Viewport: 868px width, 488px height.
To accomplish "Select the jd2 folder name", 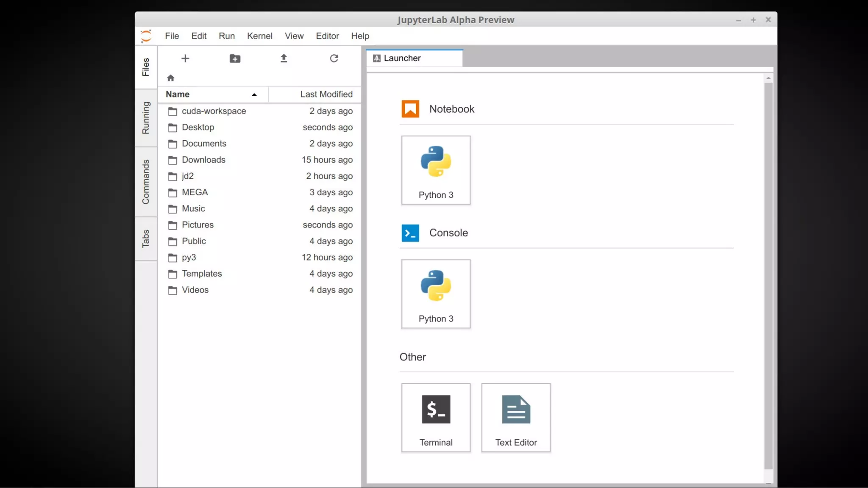I will pyautogui.click(x=188, y=176).
